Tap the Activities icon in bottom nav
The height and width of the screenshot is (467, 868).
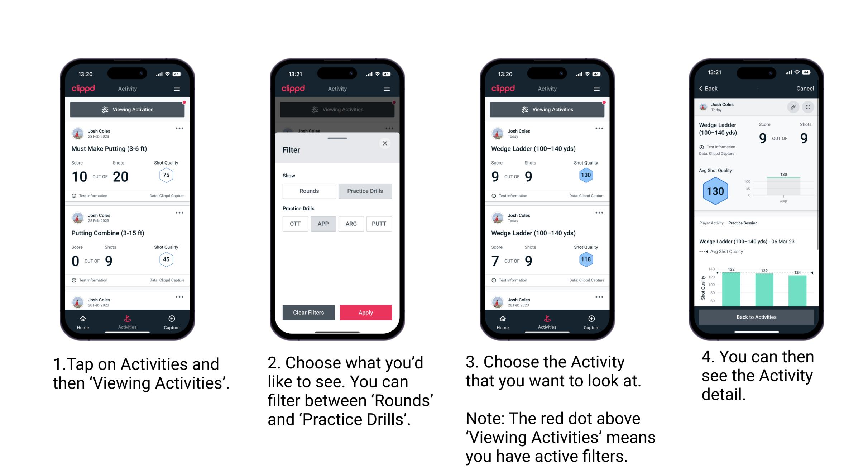(x=127, y=321)
